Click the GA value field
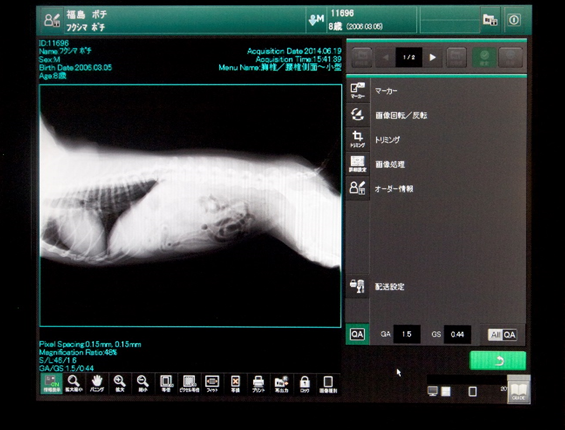The width and height of the screenshot is (565, 430). [407, 334]
